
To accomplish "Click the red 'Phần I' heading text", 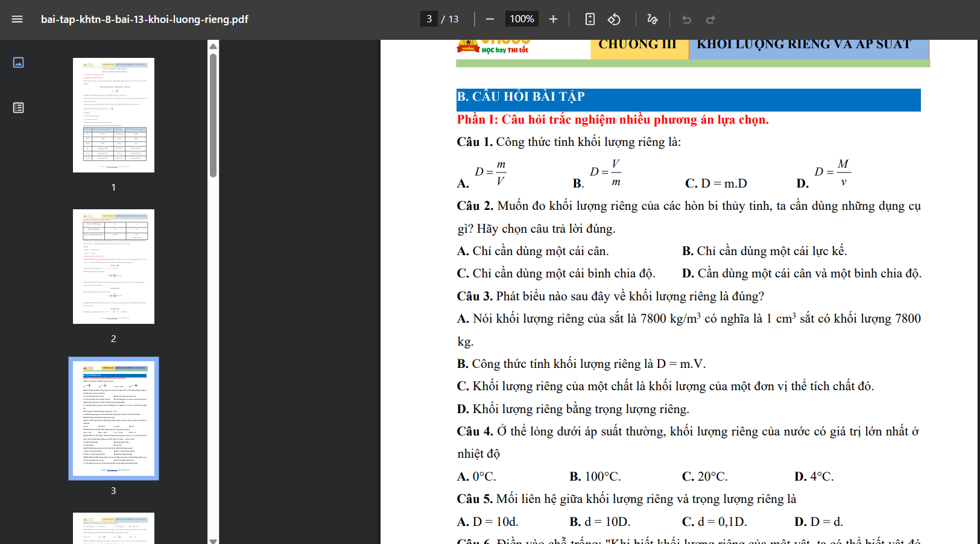I will [x=613, y=119].
